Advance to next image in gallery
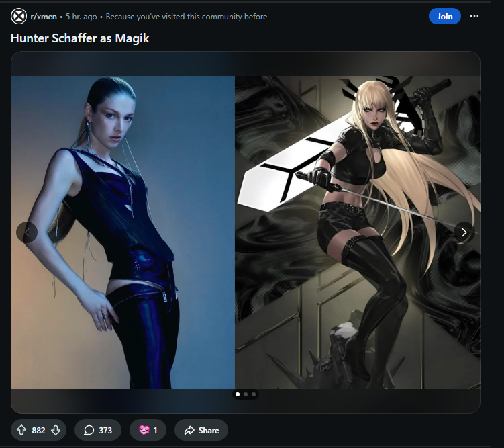The height and width of the screenshot is (448, 504). click(464, 232)
